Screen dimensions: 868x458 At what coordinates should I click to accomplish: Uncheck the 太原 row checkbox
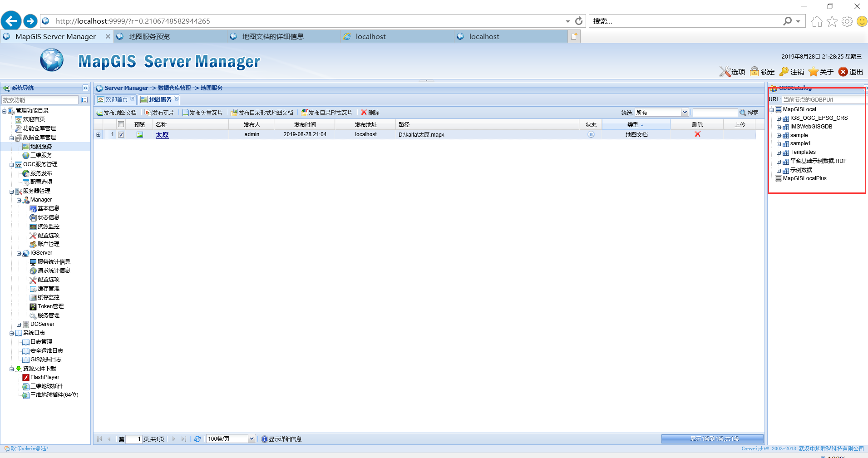(121, 134)
